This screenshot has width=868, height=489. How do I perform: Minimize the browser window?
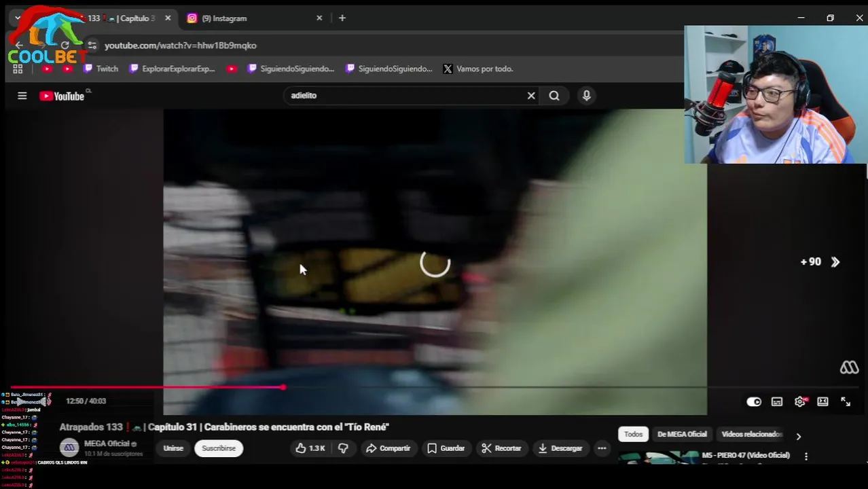[801, 18]
